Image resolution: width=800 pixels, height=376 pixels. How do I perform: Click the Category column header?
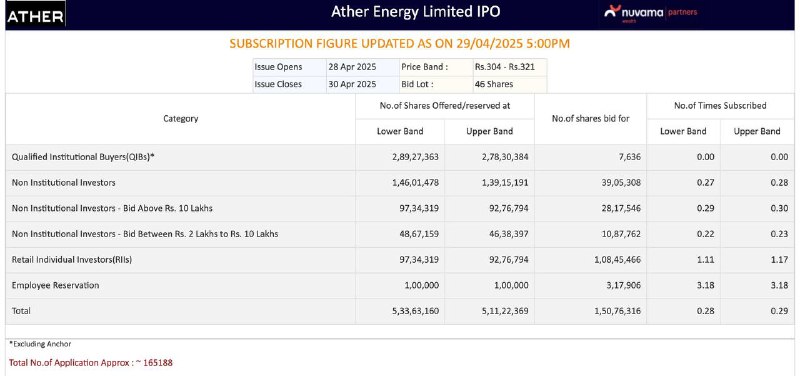click(181, 118)
